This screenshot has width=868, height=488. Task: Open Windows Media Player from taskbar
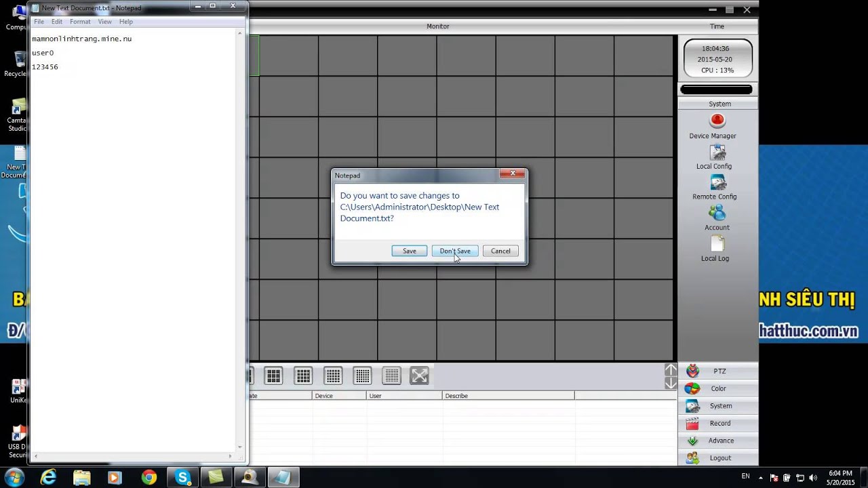pos(115,477)
